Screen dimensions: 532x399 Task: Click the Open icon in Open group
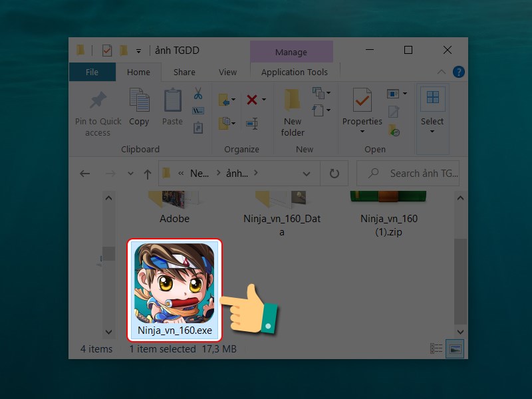tap(393, 93)
